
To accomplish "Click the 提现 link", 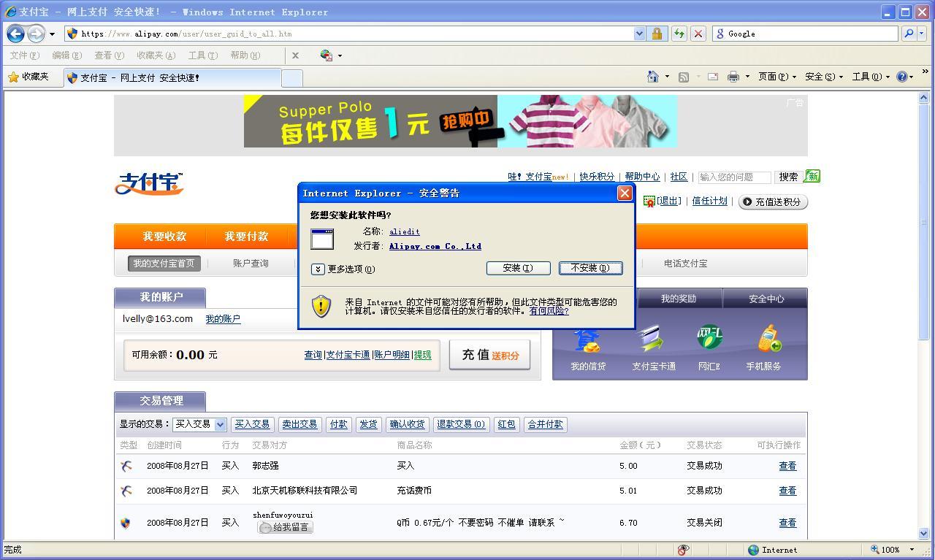I will click(x=422, y=355).
